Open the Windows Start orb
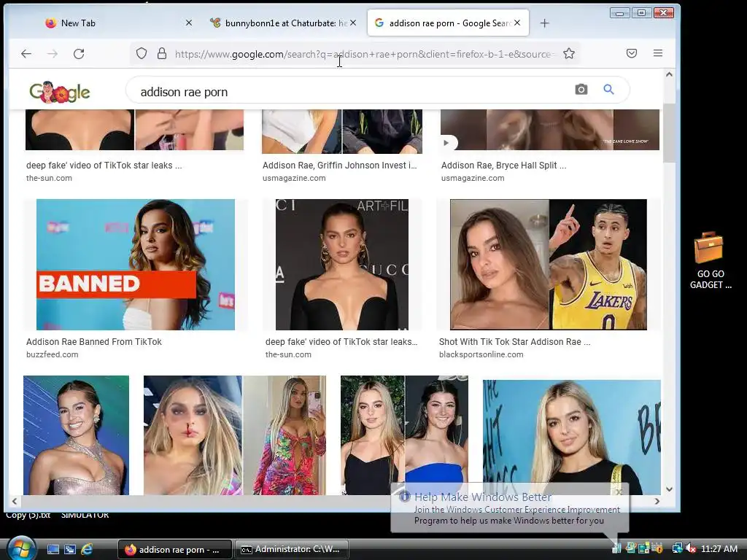747x560 pixels. pos(20,548)
